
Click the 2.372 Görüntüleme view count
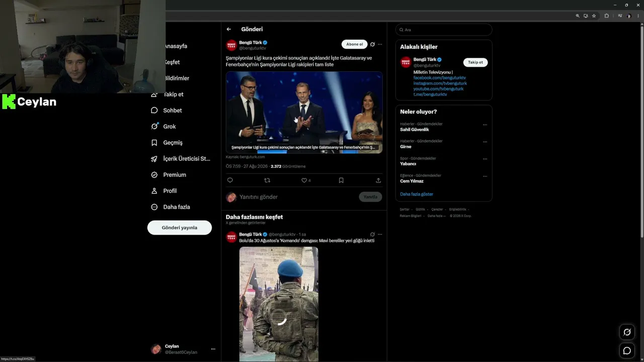tap(288, 166)
